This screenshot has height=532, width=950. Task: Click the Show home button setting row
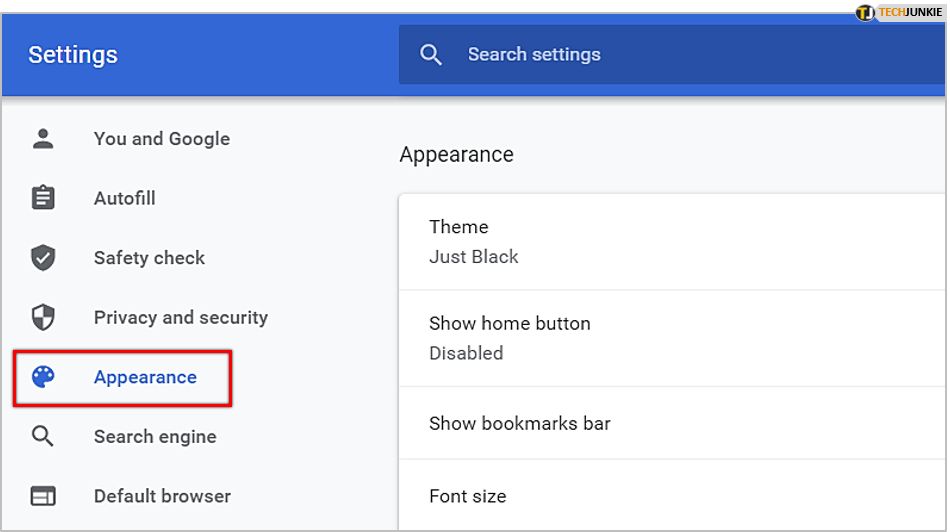(x=670, y=338)
